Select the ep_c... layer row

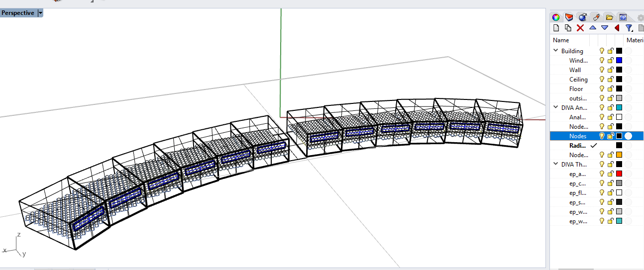pos(597,183)
